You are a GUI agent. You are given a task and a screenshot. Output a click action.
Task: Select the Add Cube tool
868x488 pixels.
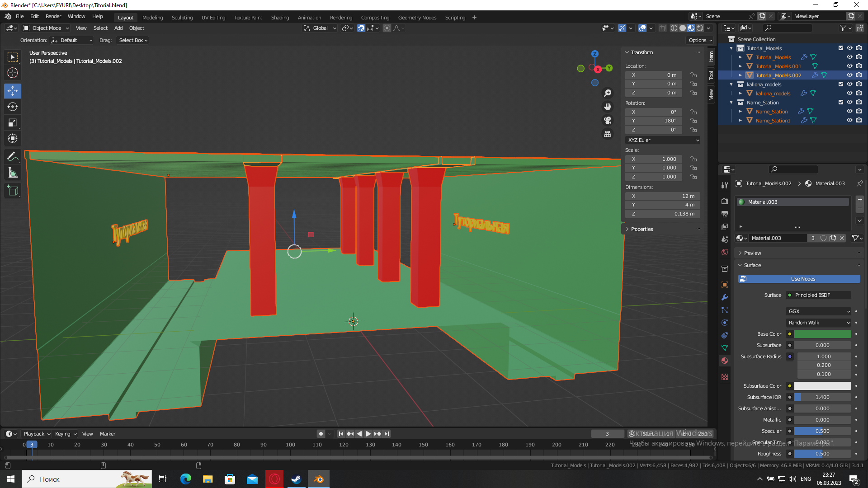(13, 191)
